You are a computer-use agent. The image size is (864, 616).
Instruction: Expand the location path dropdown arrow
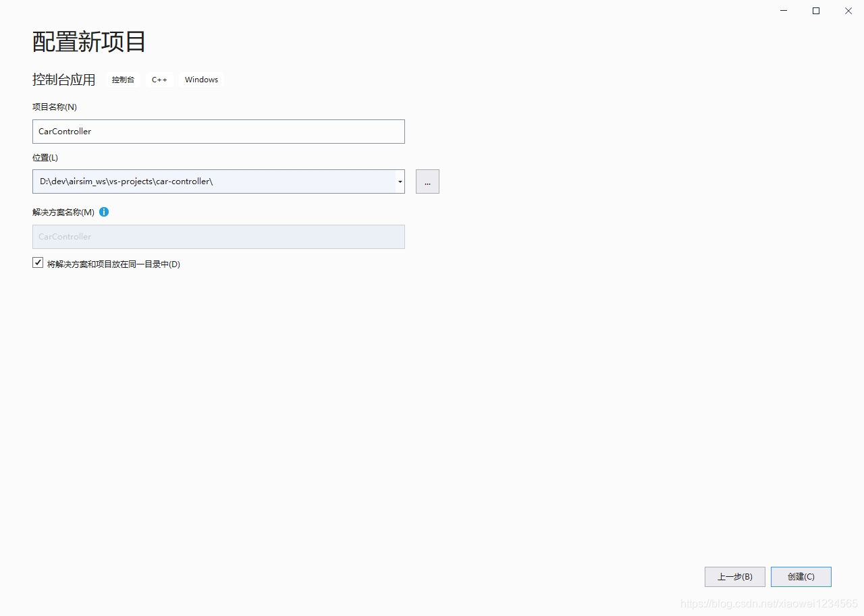click(x=400, y=181)
